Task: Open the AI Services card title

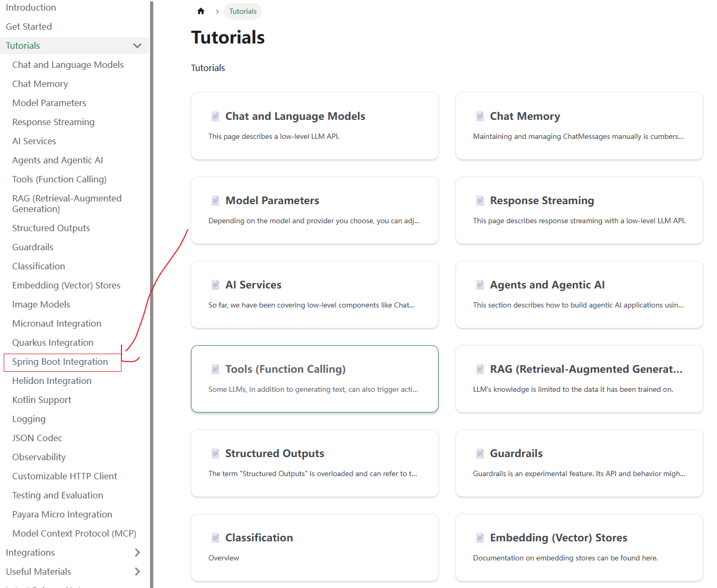Action: click(x=253, y=285)
